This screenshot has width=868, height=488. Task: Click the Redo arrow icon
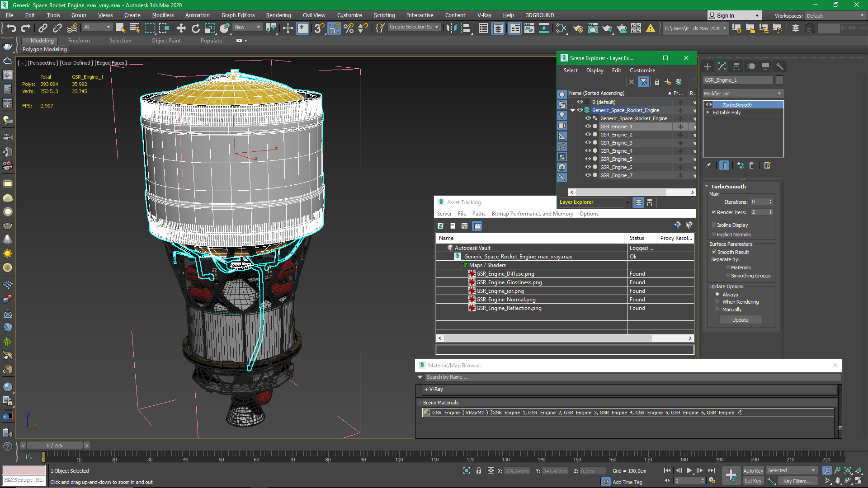(x=26, y=28)
